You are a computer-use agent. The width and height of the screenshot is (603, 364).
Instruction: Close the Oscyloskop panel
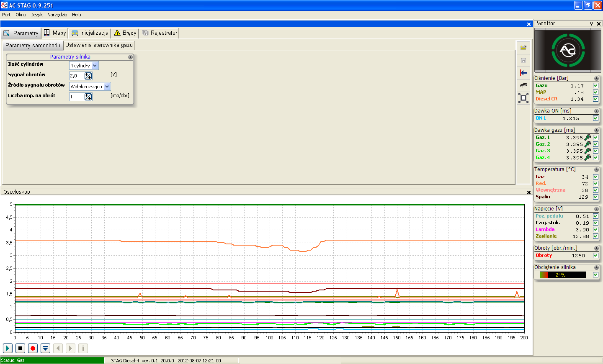pos(529,192)
